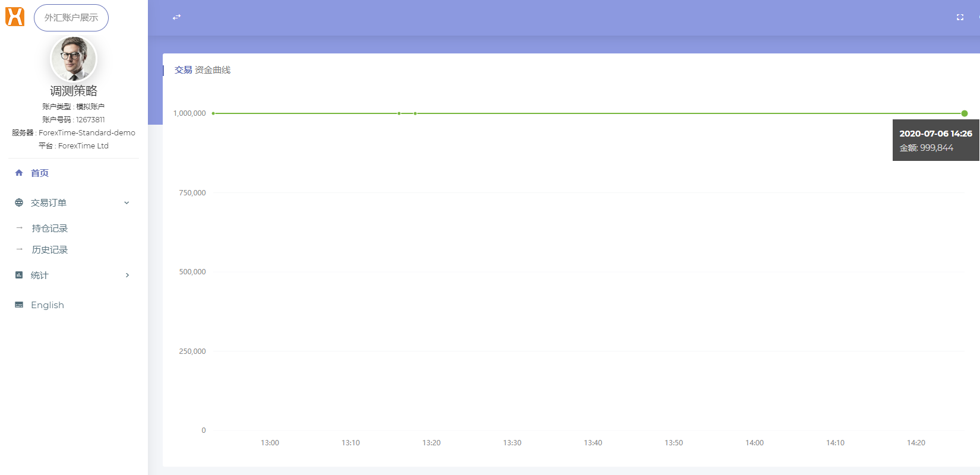Click the left of two mid-curve data points
980x475 pixels.
tap(399, 113)
